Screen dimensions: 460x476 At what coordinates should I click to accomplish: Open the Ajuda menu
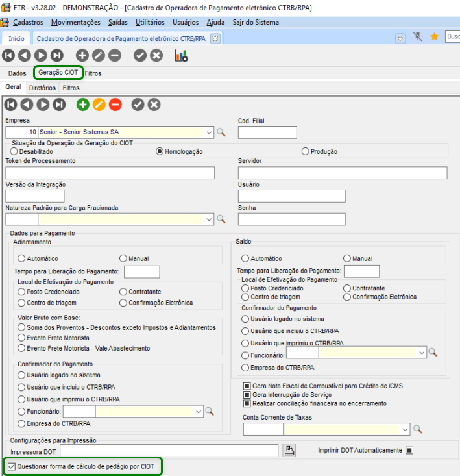coord(215,23)
